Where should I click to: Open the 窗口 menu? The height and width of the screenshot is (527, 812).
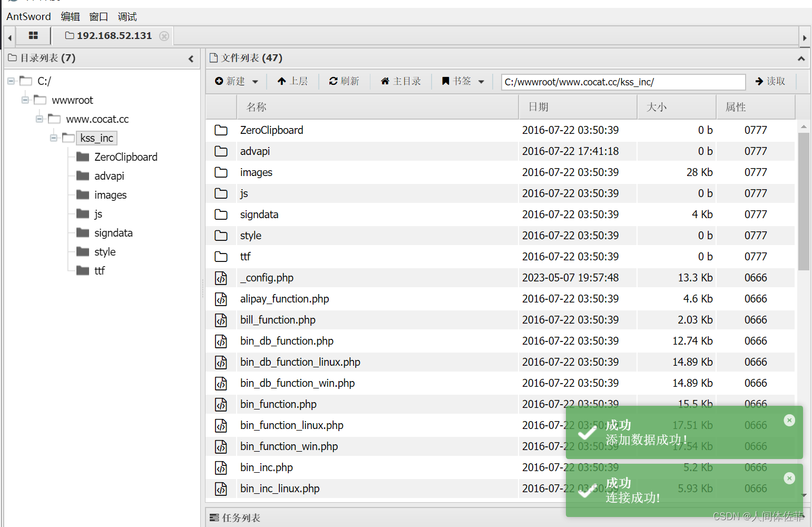tap(99, 16)
